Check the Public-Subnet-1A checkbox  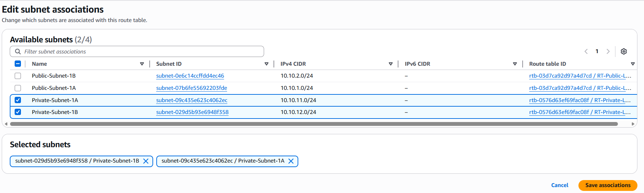(x=18, y=88)
